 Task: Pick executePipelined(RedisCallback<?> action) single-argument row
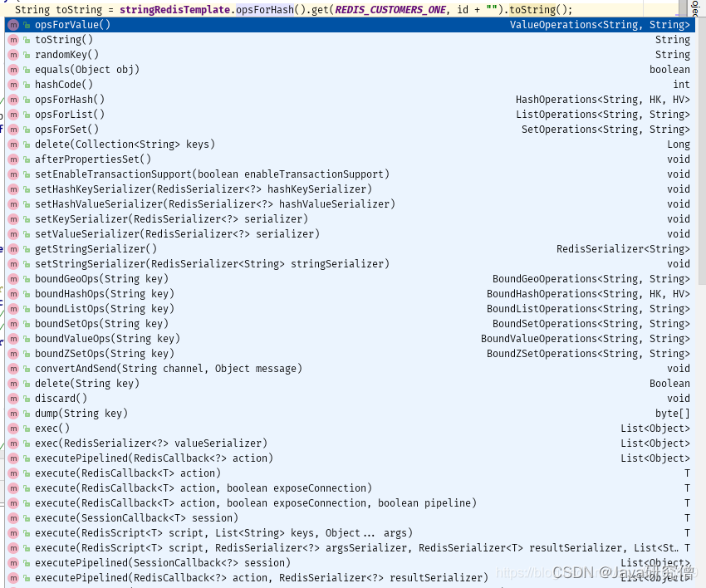(x=350, y=458)
